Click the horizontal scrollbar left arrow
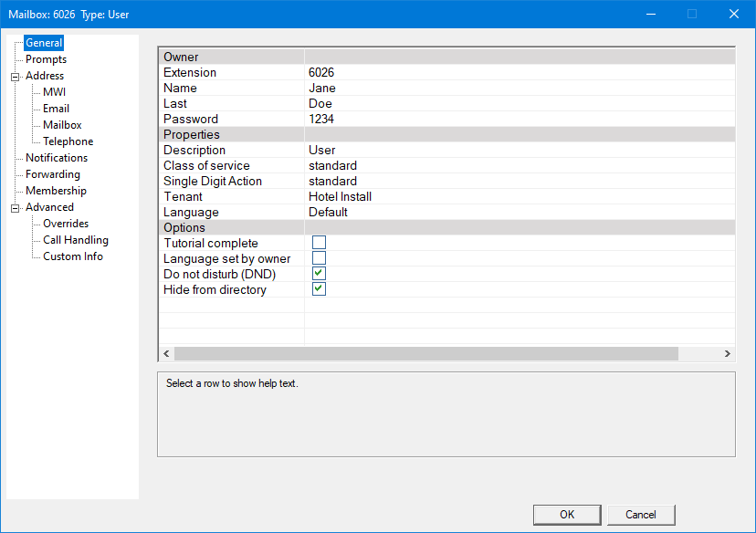Screen dimensions: 756x533 tap(166, 354)
